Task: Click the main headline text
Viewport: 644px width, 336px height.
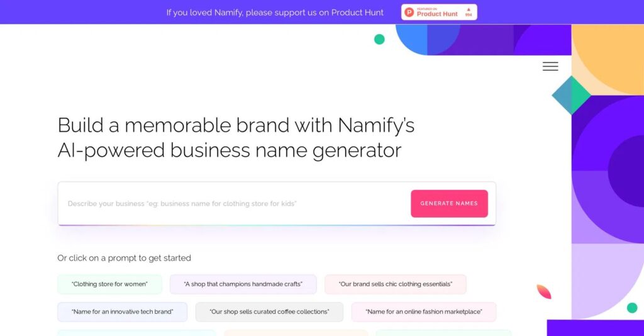Action: point(236,138)
